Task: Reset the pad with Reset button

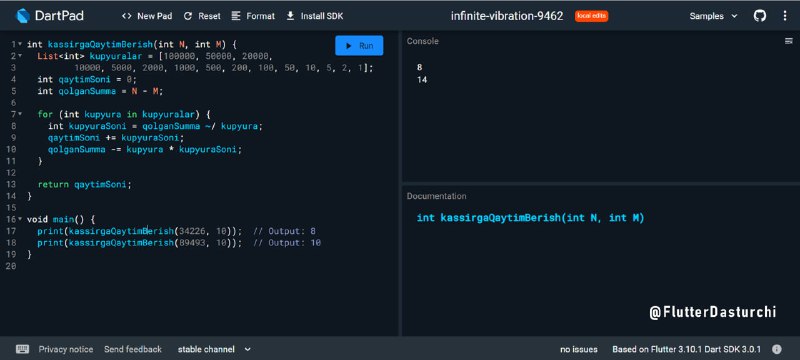Action: click(202, 16)
